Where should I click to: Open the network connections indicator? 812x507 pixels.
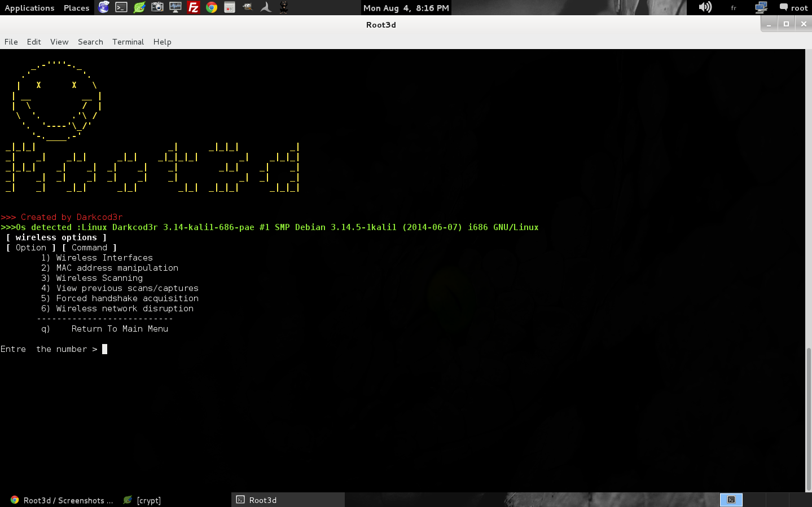tap(761, 7)
